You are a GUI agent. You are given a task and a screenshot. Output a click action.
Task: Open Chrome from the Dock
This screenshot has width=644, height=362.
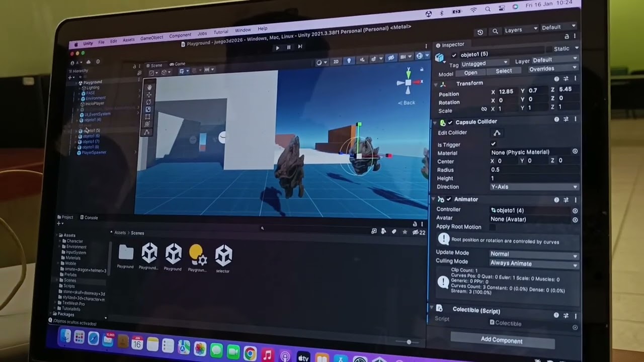pos(250,353)
